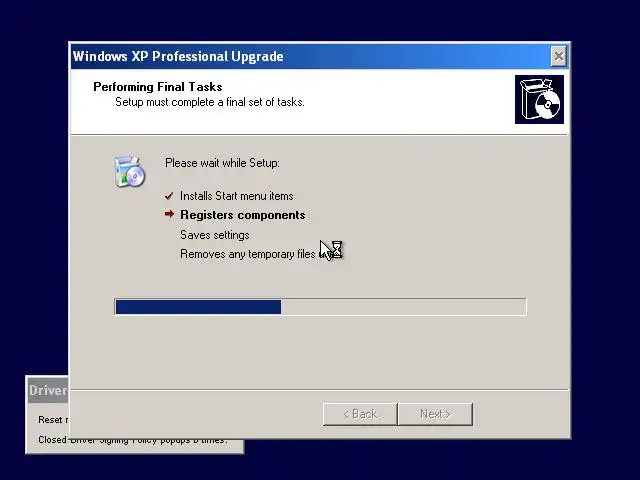Click the disabled Back button
The width and height of the screenshot is (640, 480).
(360, 414)
